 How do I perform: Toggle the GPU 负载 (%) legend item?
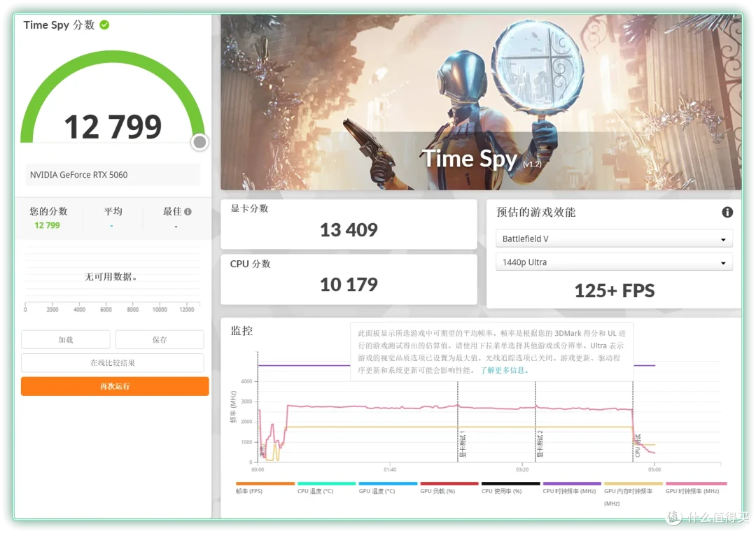click(449, 488)
